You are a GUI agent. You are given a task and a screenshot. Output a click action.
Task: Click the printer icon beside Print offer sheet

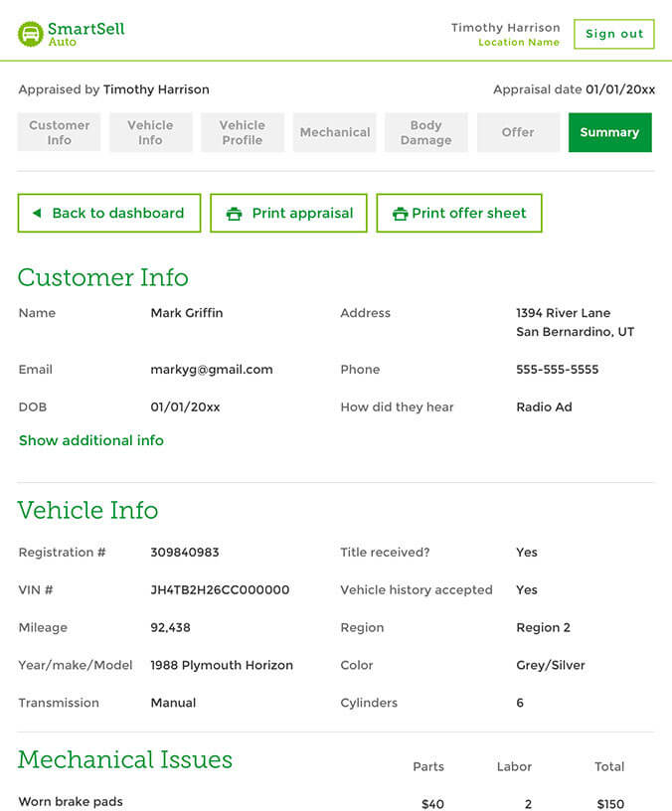pyautogui.click(x=400, y=214)
